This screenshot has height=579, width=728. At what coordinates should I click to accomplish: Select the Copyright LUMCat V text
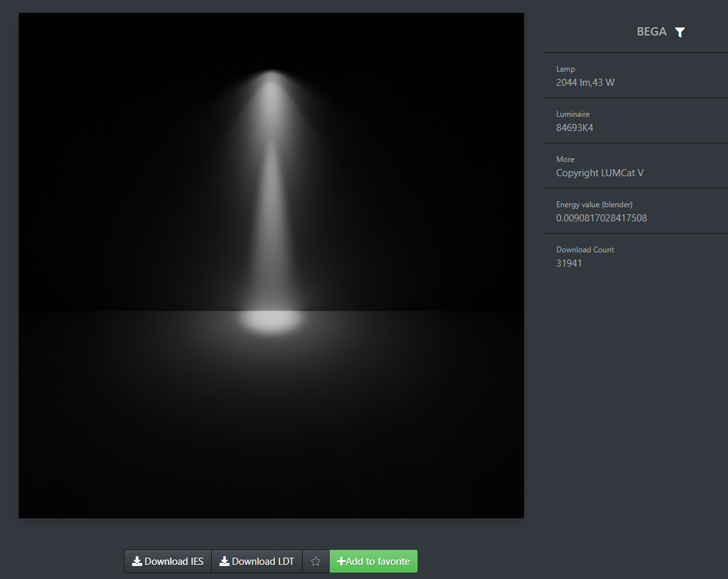click(600, 173)
